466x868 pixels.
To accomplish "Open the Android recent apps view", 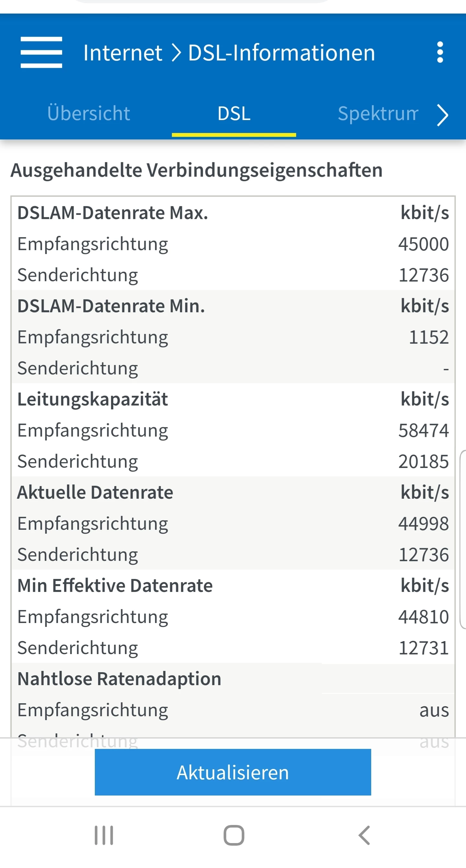I will click(104, 835).
